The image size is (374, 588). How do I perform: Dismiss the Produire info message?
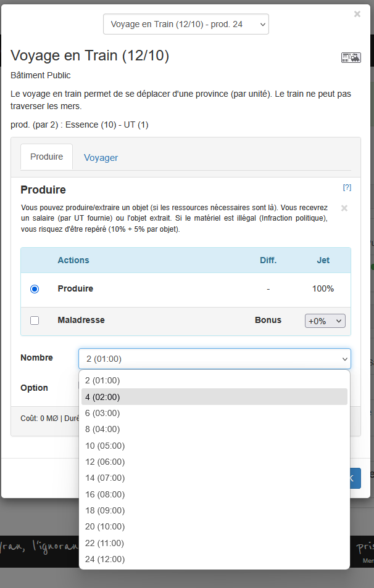[x=344, y=208]
